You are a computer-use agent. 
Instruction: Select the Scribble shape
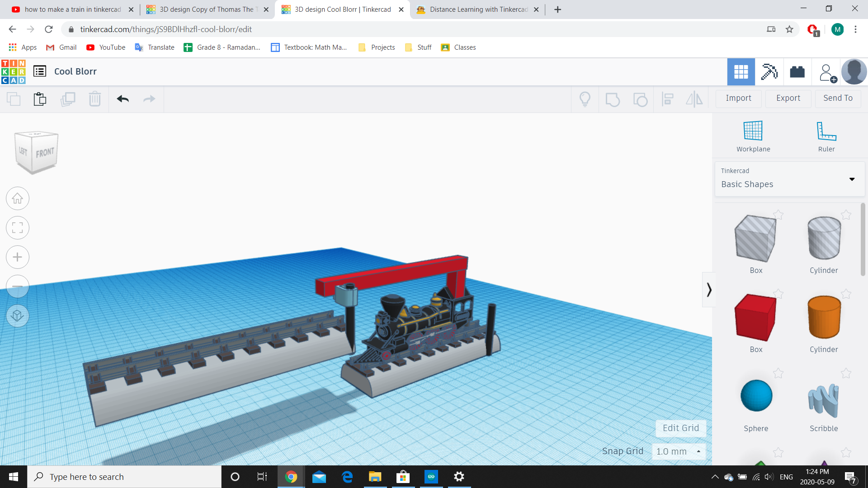[824, 400]
